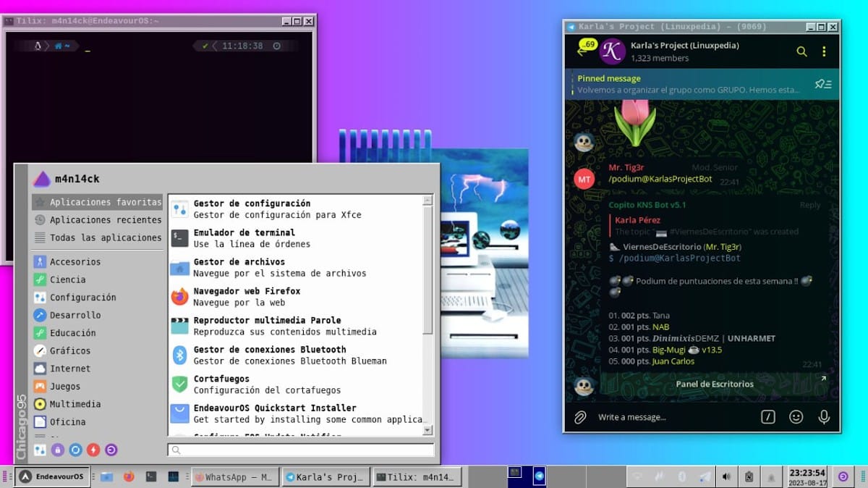Image resolution: width=868 pixels, height=488 pixels.
Task: Open the pinned messages list icon
Action: [823, 84]
